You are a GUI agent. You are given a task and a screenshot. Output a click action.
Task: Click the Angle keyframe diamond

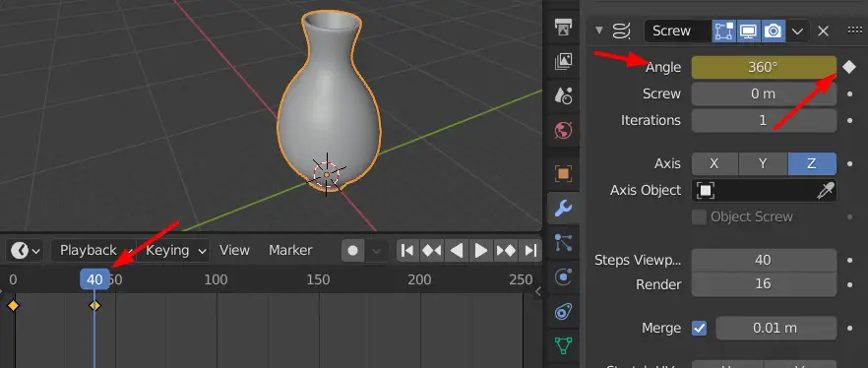tap(849, 67)
